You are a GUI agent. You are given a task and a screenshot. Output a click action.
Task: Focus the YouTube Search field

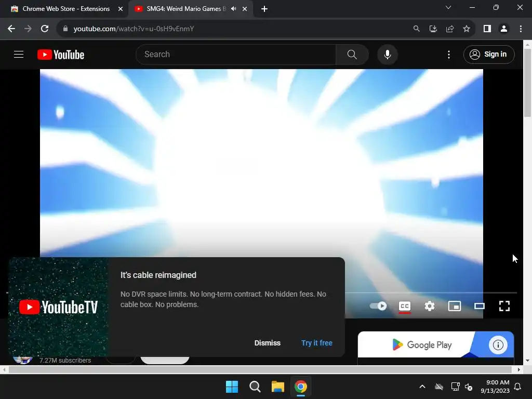[x=236, y=54]
